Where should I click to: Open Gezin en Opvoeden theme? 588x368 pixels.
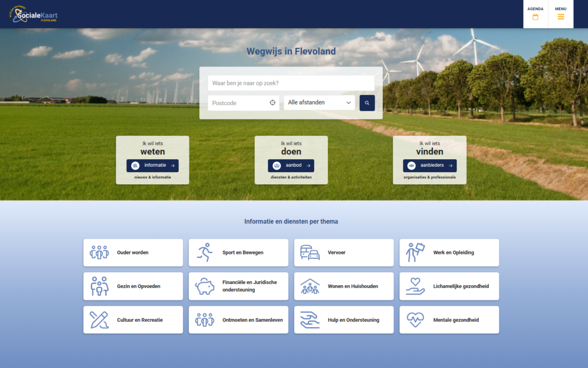coord(133,286)
